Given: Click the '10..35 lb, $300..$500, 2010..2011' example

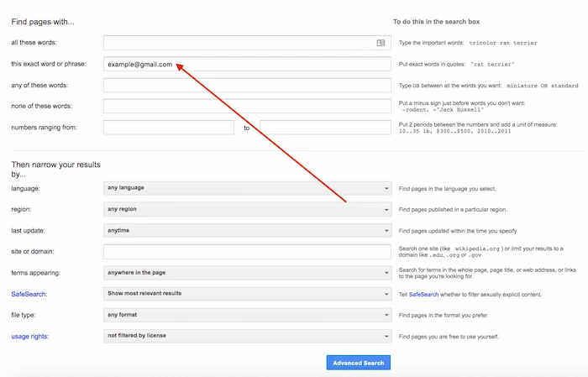Looking at the screenshot, I should (x=454, y=131).
